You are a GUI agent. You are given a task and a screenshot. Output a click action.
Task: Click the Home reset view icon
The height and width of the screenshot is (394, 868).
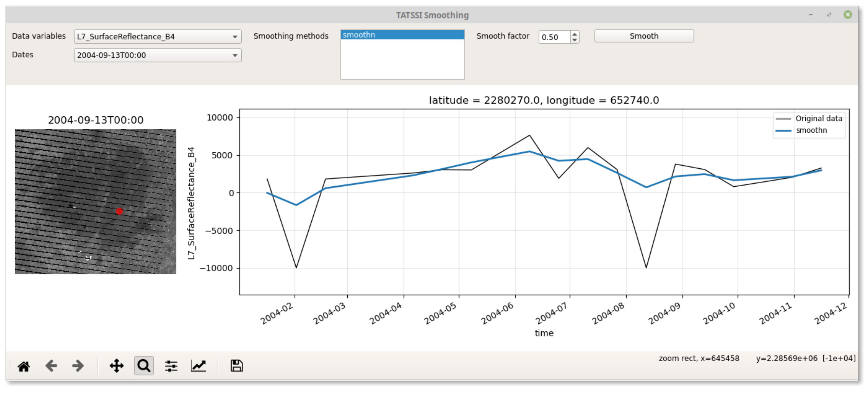[x=24, y=366]
